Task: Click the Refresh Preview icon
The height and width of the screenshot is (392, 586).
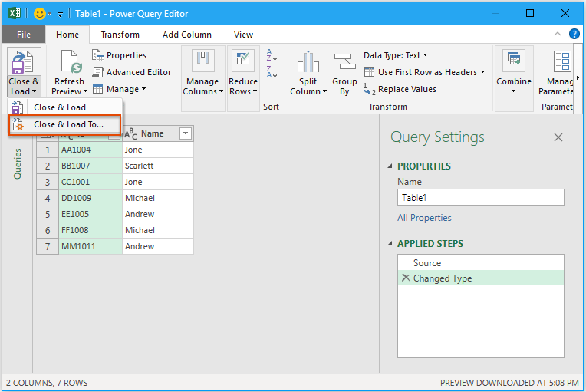Action: pos(70,62)
